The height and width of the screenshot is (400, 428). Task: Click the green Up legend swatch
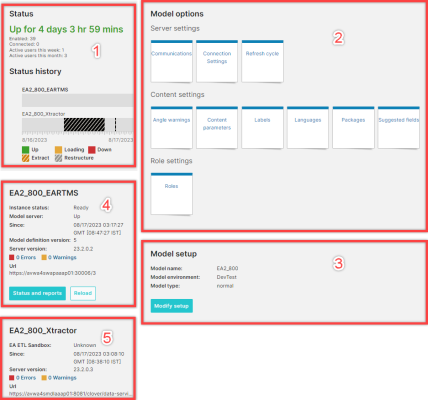click(25, 150)
